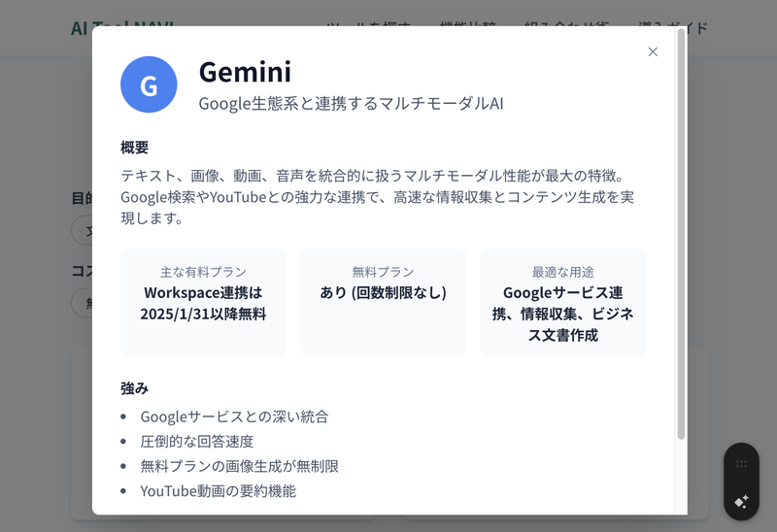Open the 導入ガイド navigation item
Viewport: 777px width, 532px height.
(x=673, y=27)
